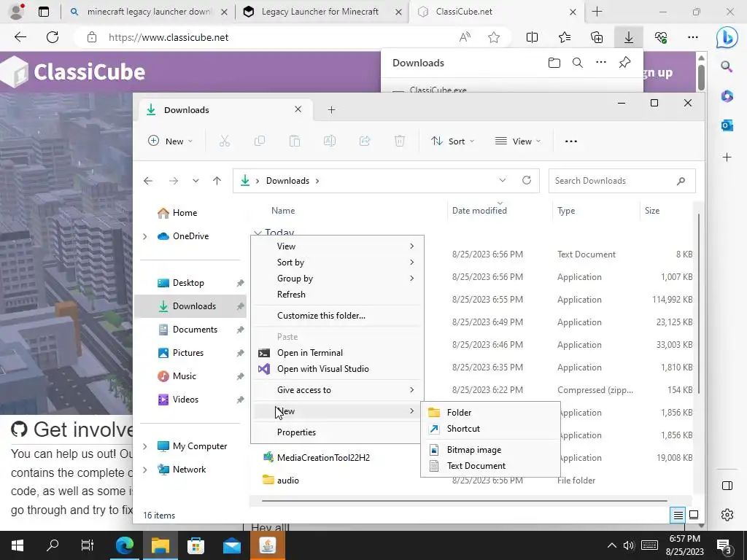The image size is (747, 560).
Task: Click the Cut icon in Explorer toolbar
Action: [225, 141]
